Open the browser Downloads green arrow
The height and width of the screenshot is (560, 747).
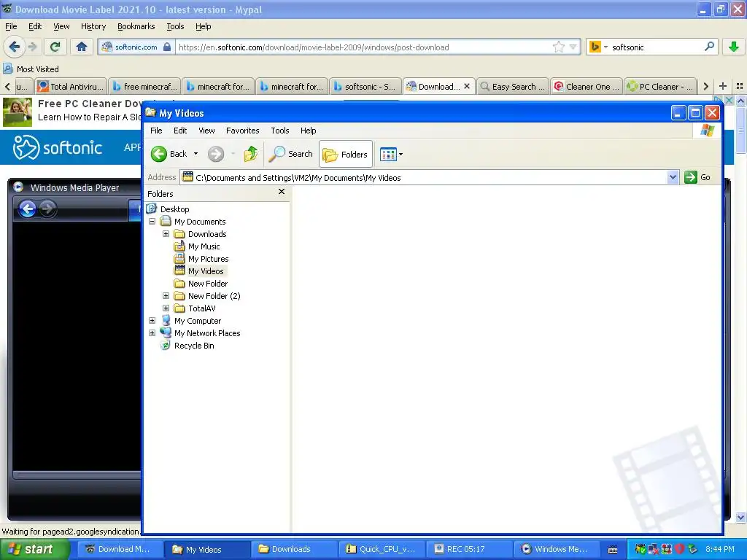coord(734,47)
